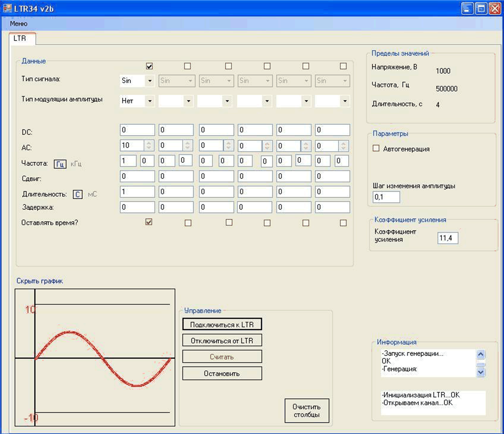
Task: Check last Оставлять время checkbox
Action: pos(343,223)
